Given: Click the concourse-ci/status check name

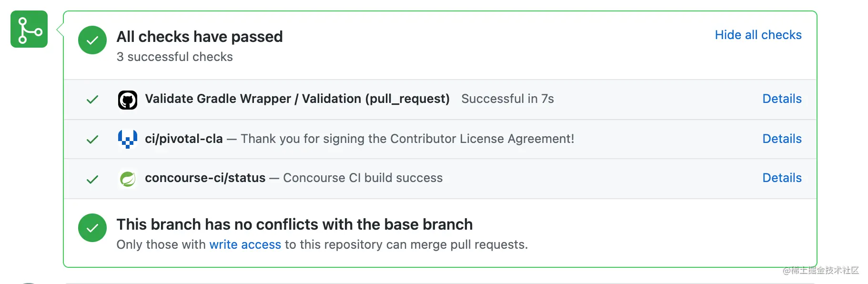Looking at the screenshot, I should tap(205, 178).
